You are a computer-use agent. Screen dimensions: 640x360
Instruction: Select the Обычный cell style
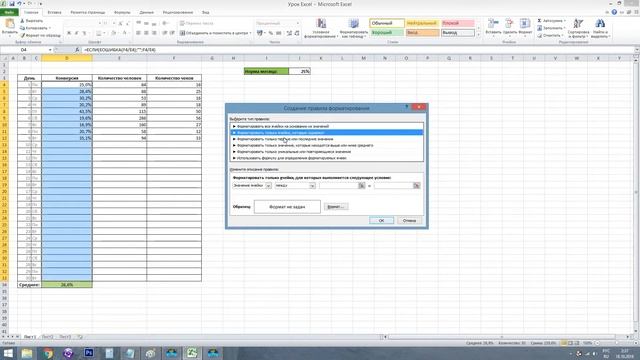click(387, 23)
